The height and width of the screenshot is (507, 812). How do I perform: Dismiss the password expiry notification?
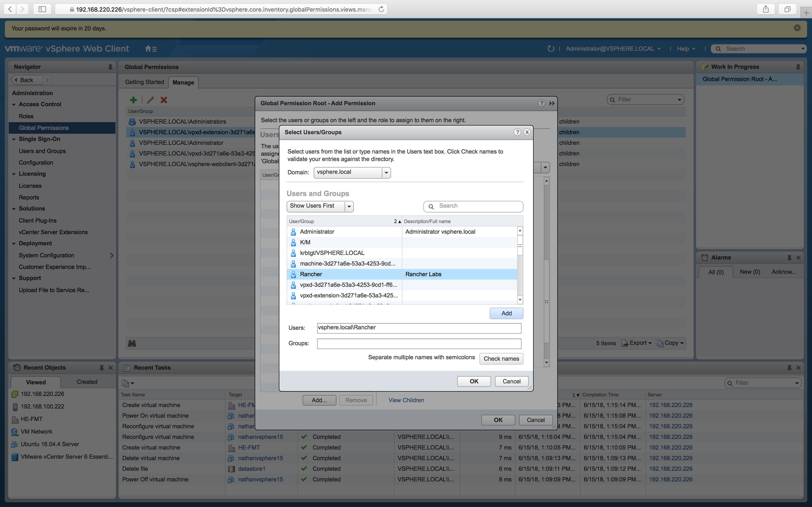tap(797, 28)
